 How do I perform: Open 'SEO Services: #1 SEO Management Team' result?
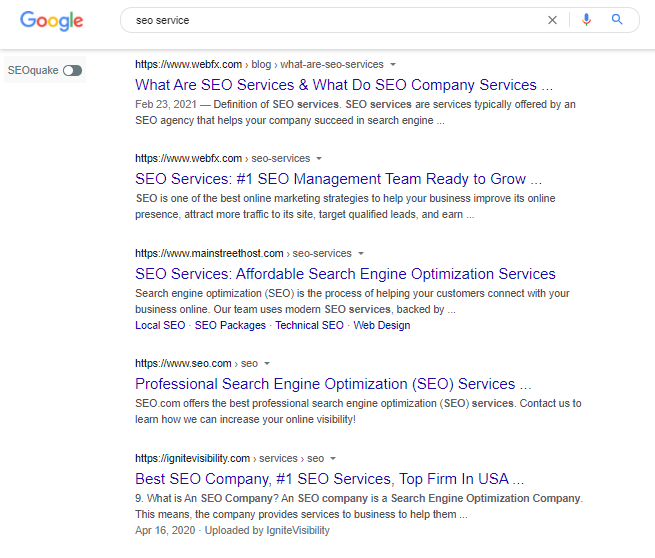pyautogui.click(x=338, y=179)
